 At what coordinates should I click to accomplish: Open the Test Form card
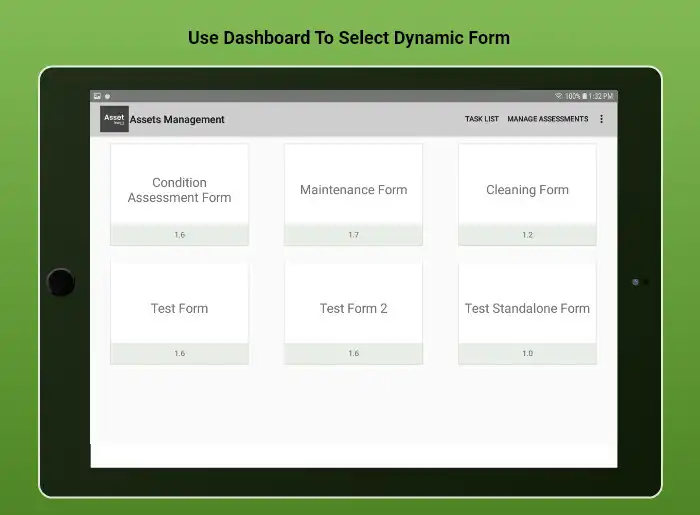[x=179, y=308]
